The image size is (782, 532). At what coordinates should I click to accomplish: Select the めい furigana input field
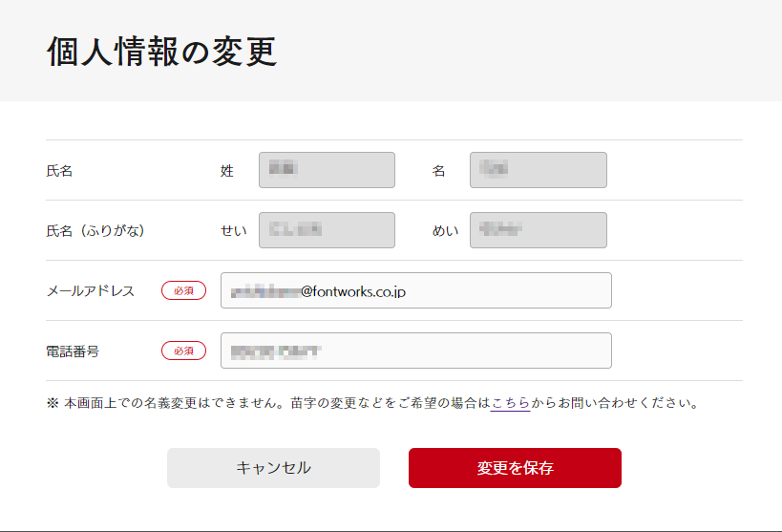(538, 230)
